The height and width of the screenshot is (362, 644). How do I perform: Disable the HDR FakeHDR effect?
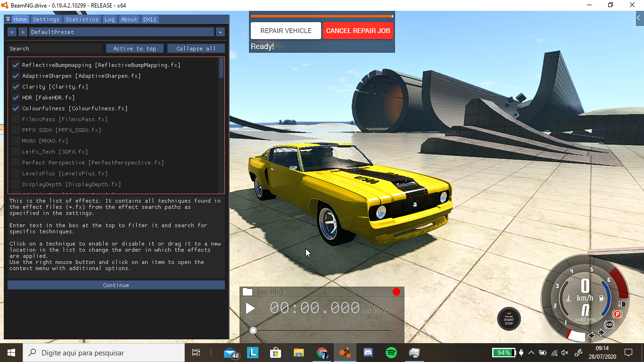16,98
